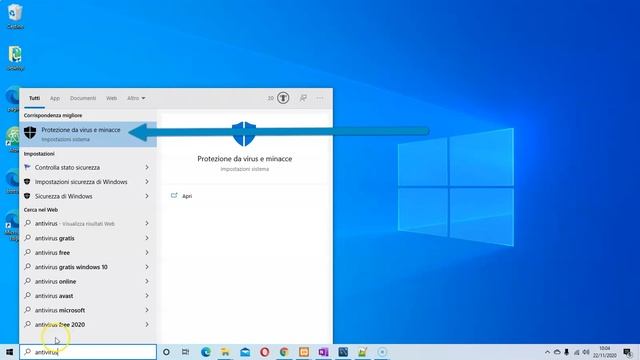640x360 pixels.
Task: Open the Action Center notifications icon
Action: pos(627,352)
